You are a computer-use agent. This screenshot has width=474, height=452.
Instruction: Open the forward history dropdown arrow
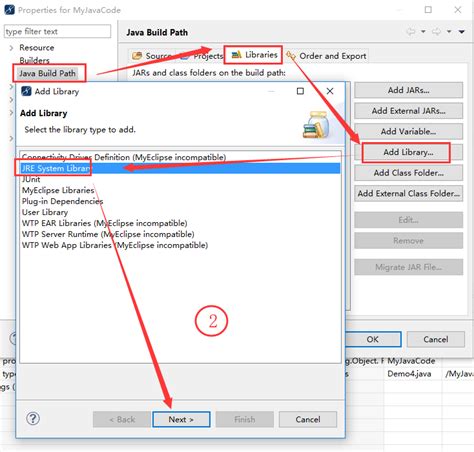tap(449, 32)
